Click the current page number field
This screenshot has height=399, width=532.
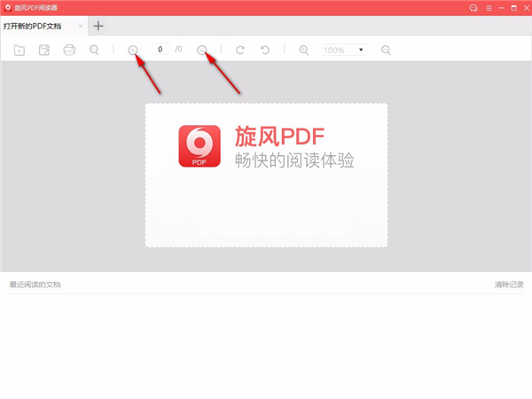point(160,50)
